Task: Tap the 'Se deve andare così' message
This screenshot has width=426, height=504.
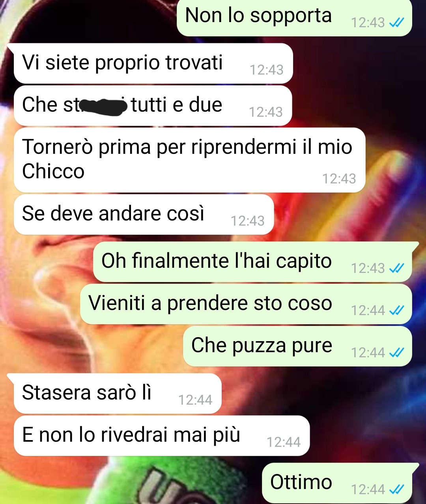Action: click(144, 215)
